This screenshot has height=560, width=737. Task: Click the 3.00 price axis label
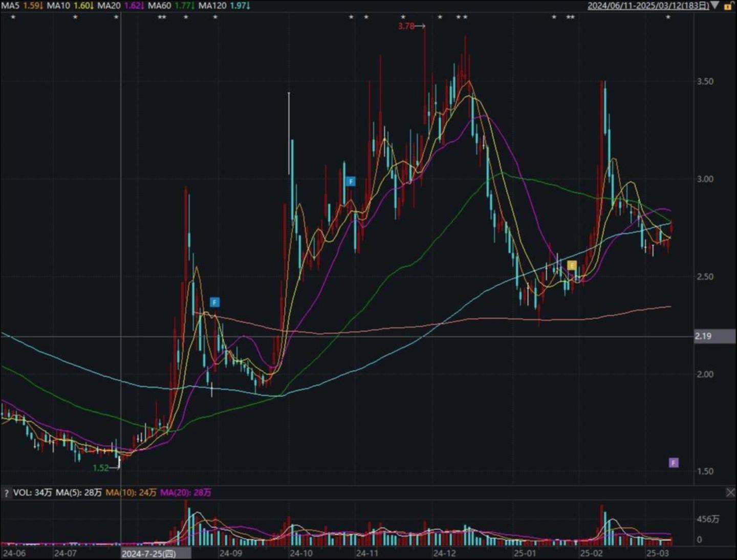[705, 179]
